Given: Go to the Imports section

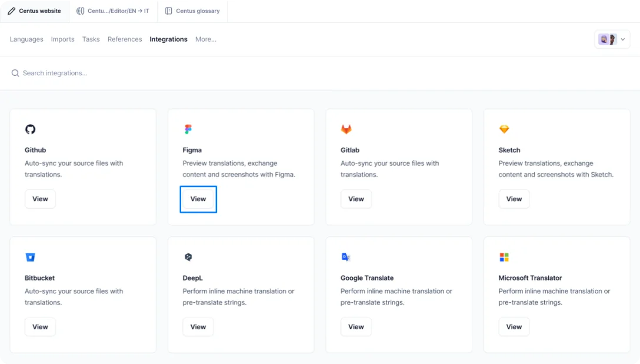Looking at the screenshot, I should 62,39.
